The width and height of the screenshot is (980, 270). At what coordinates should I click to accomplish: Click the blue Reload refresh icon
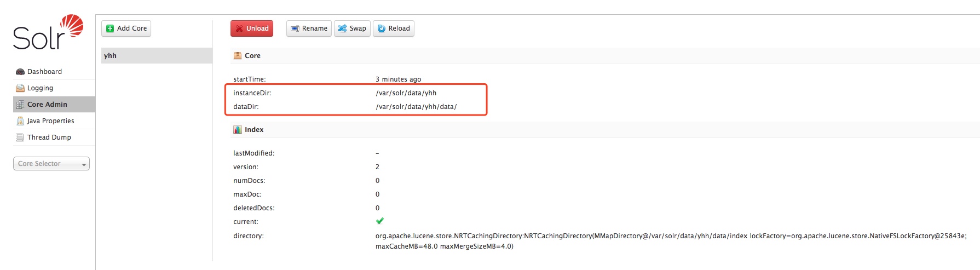[x=382, y=28]
